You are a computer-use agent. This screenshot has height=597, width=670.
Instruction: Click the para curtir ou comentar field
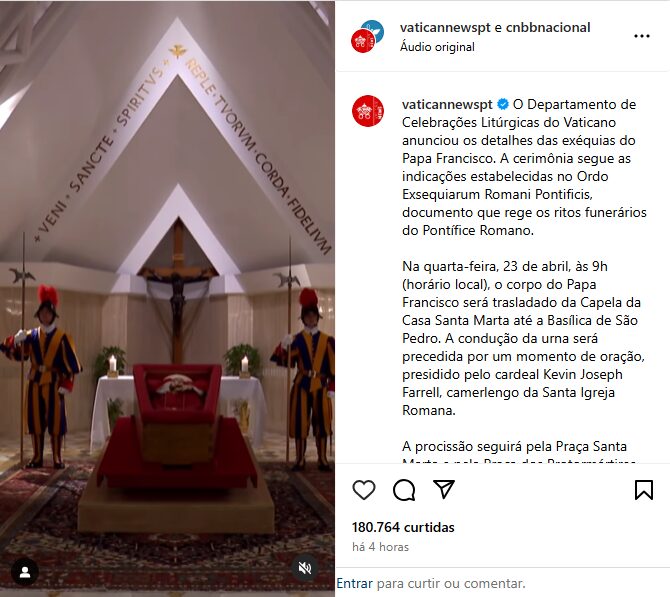point(451,583)
